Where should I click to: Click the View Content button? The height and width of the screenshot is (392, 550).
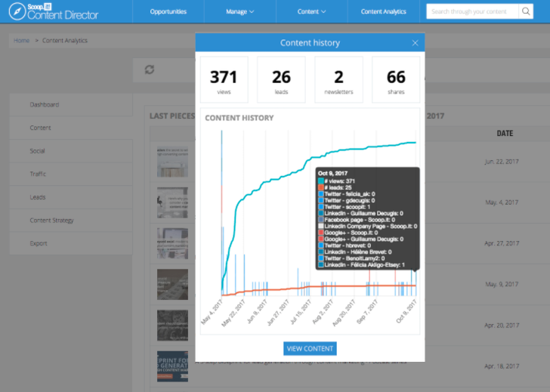[x=310, y=348]
